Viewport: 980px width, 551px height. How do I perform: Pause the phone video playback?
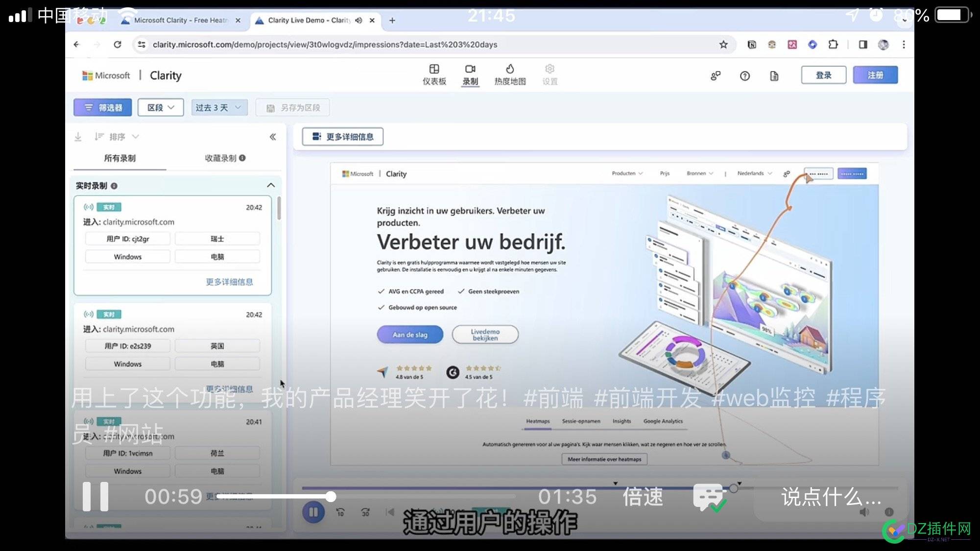pyautogui.click(x=96, y=496)
